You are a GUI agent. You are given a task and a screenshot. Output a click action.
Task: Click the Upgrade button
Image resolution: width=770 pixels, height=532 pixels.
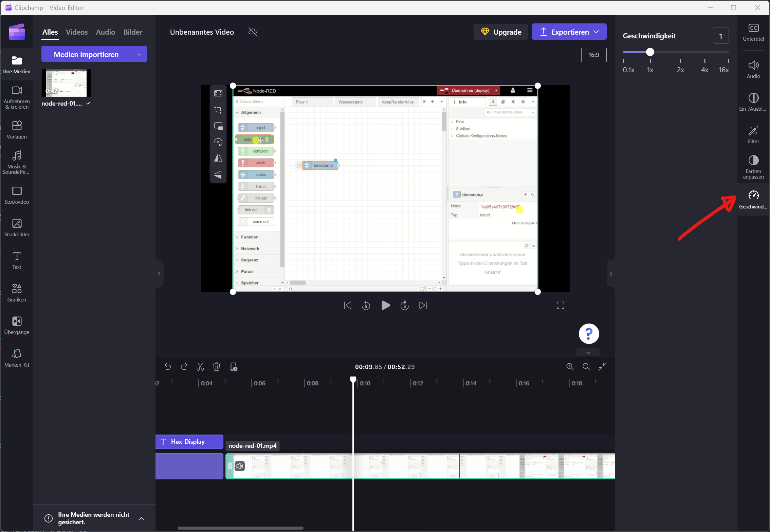point(501,32)
